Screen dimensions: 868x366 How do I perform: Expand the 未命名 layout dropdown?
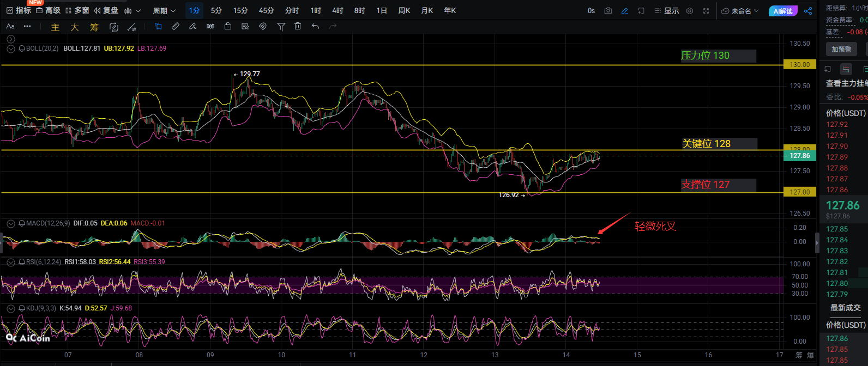(x=740, y=11)
